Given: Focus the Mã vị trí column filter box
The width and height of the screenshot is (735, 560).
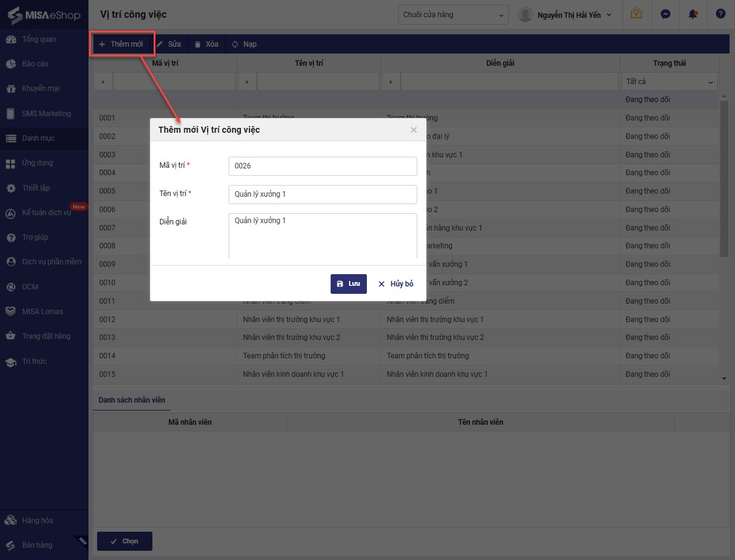Looking at the screenshot, I should 174,82.
